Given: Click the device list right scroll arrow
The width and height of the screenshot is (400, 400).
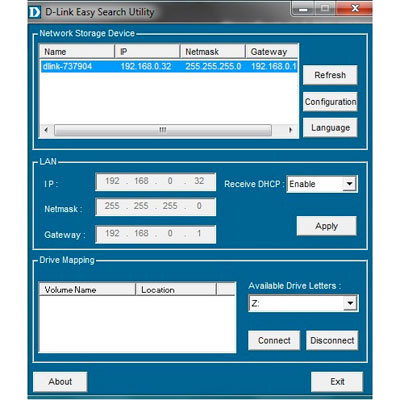Looking at the screenshot, I should tap(290, 130).
